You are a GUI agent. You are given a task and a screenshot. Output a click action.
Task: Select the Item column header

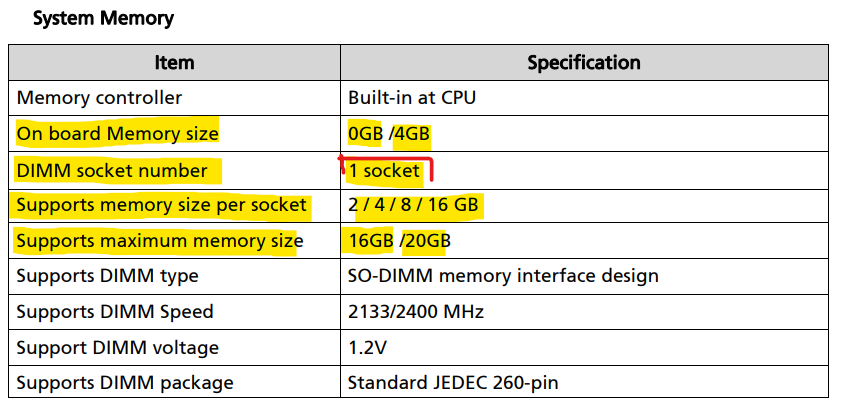pos(174,63)
